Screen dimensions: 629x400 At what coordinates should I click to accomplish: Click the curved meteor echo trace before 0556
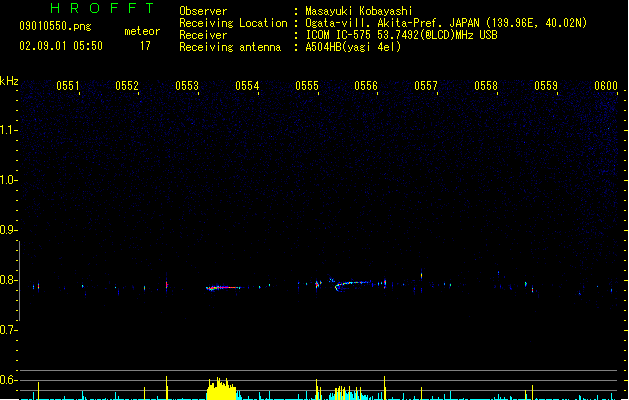[352, 284]
